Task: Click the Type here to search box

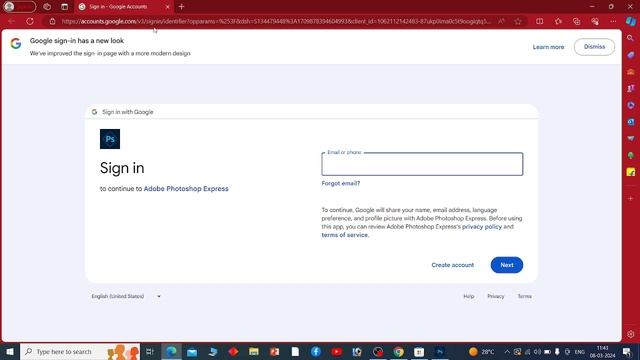Action: 80,351
